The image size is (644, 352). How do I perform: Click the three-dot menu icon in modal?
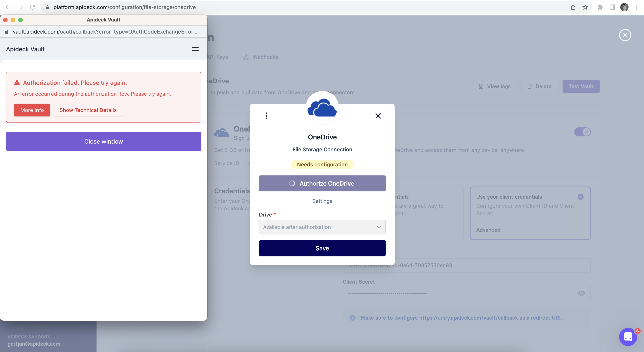pyautogui.click(x=266, y=116)
